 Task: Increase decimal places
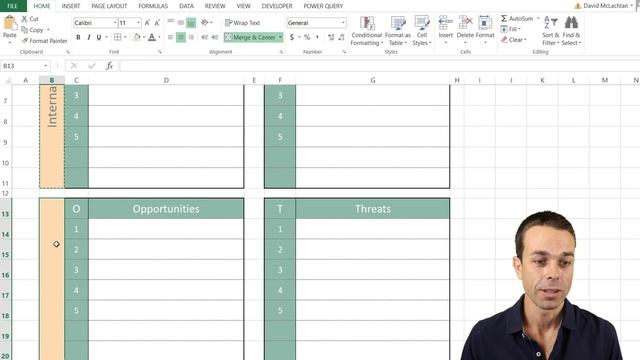pos(331,37)
